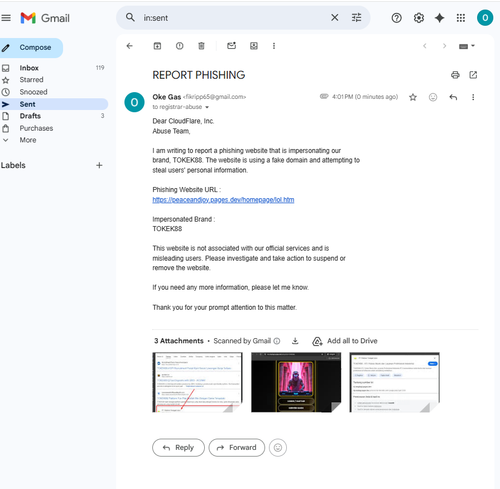Open the first attachment search results screenshot
The width and height of the screenshot is (500, 489).
point(197,382)
